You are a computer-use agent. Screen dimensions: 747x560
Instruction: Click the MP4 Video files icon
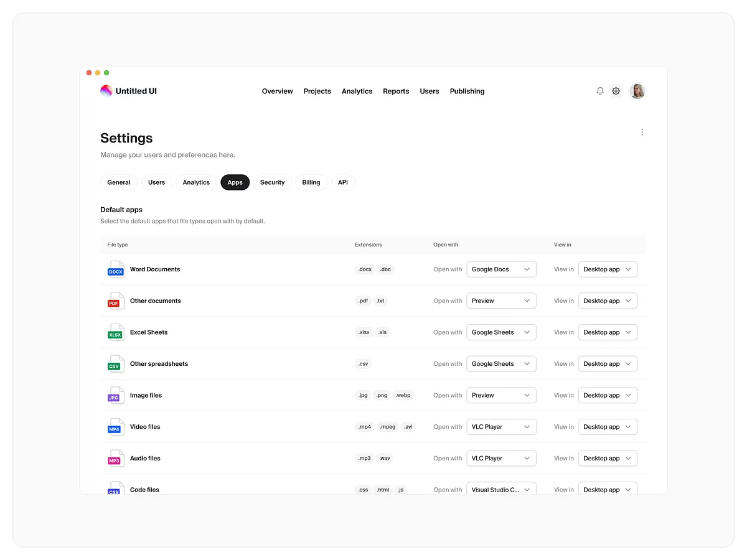tap(115, 426)
